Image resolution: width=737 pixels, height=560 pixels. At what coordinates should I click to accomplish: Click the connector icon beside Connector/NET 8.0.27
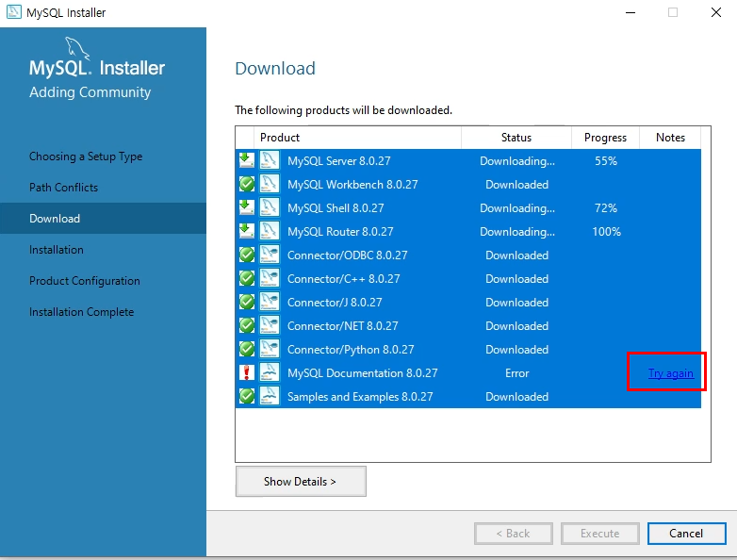(x=270, y=325)
